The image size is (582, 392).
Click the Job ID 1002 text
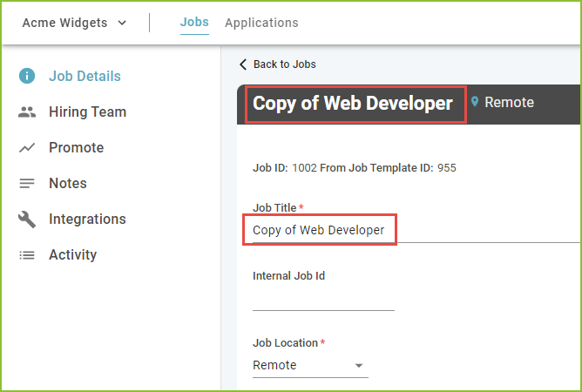pos(285,168)
